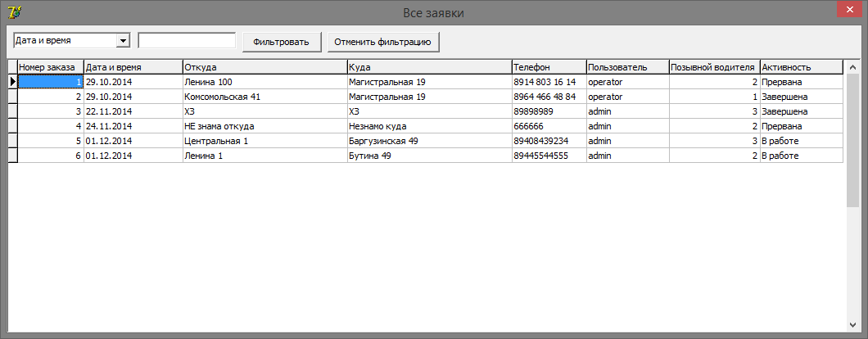Click 'Завершена' status in order 2 row

[x=802, y=97]
